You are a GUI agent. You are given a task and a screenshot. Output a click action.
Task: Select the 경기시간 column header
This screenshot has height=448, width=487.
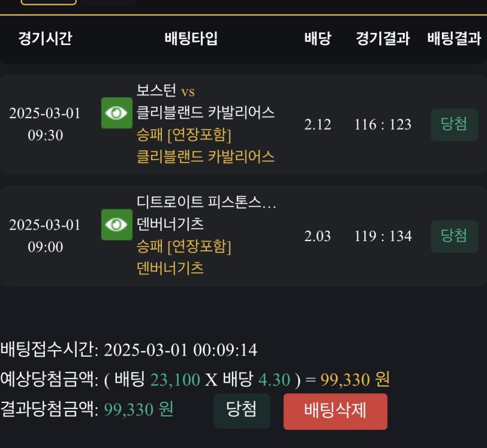tap(45, 39)
